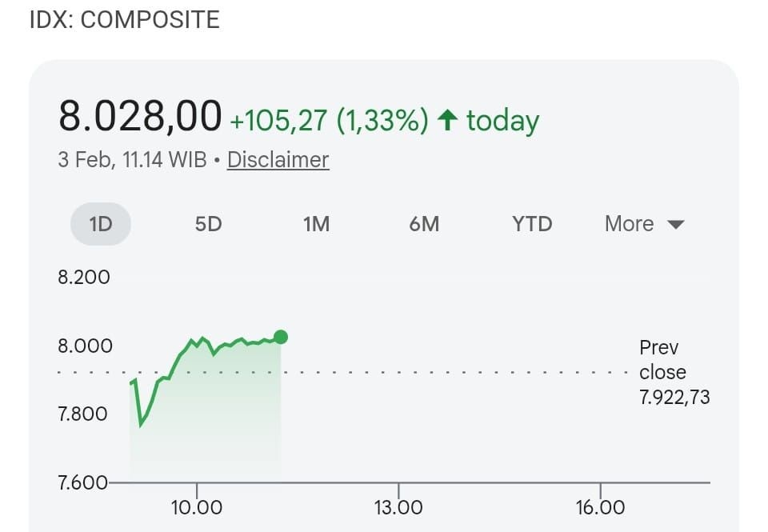
Task: Switch to the 5D time range tab
Action: click(208, 224)
